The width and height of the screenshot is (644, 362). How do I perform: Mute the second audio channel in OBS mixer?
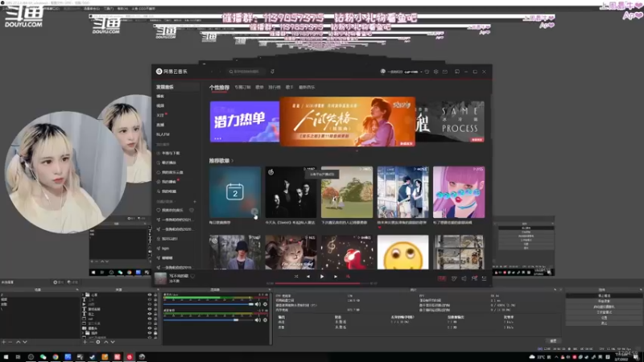(258, 320)
